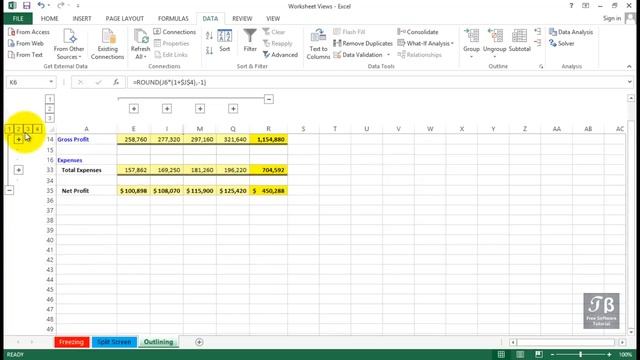
Task: Expand column group above column E
Action: pos(134,109)
